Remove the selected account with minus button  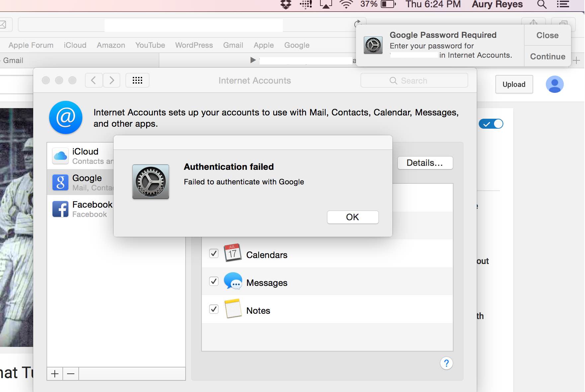(71, 374)
